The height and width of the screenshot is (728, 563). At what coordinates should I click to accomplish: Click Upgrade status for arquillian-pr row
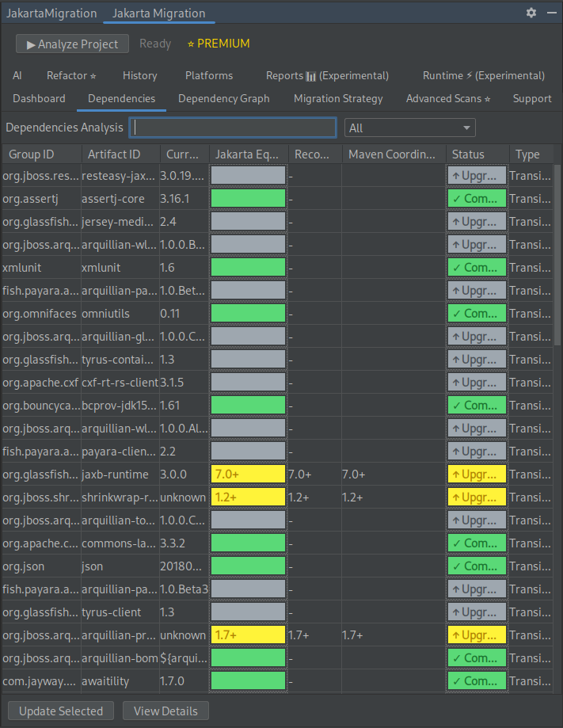click(477, 635)
